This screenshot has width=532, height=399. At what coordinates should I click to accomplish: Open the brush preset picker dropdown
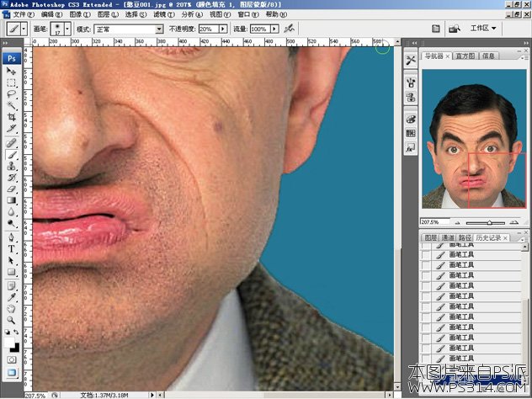(x=67, y=29)
